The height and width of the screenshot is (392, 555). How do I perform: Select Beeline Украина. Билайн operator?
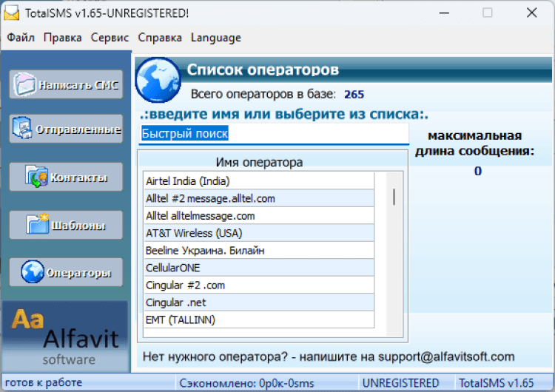pos(259,251)
